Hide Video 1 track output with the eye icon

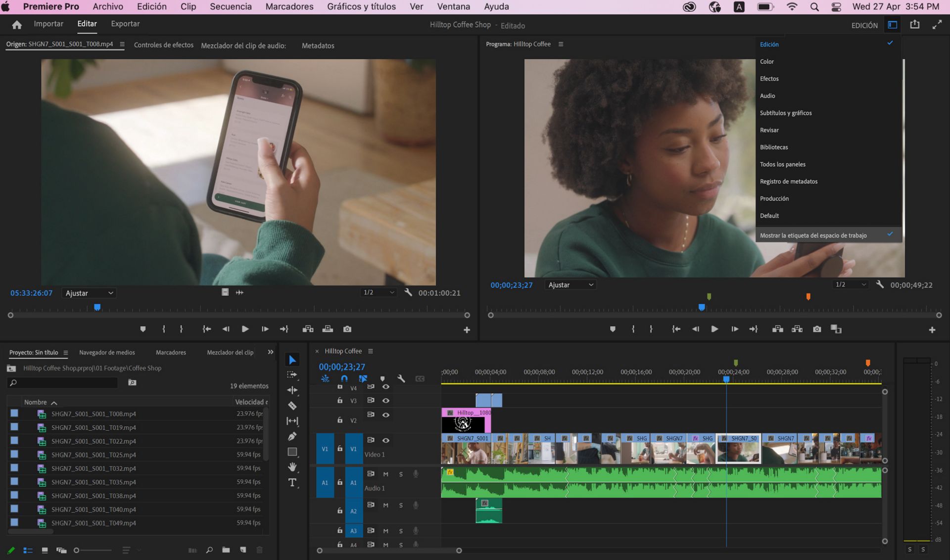coord(386,441)
